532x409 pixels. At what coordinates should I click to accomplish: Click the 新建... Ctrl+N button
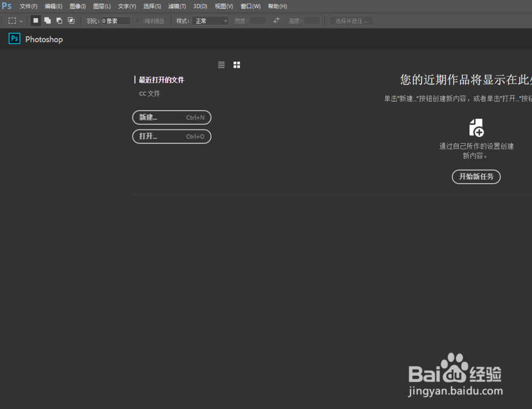tap(172, 118)
